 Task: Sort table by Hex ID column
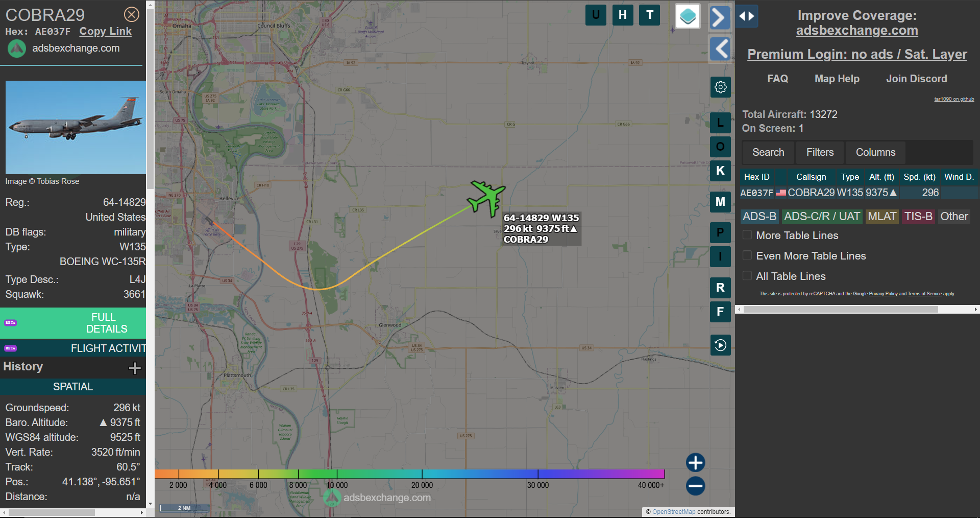coord(757,177)
